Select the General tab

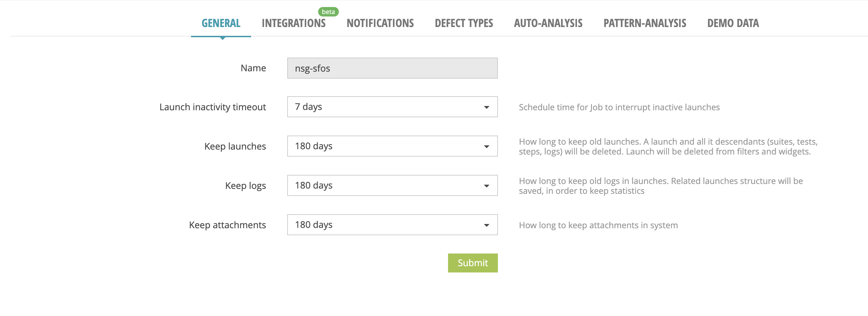(x=221, y=23)
